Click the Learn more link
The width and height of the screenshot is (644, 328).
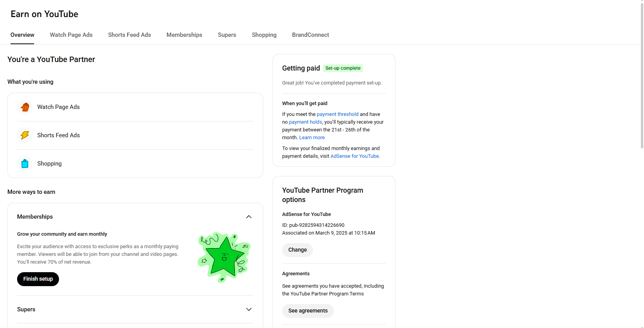312,138
